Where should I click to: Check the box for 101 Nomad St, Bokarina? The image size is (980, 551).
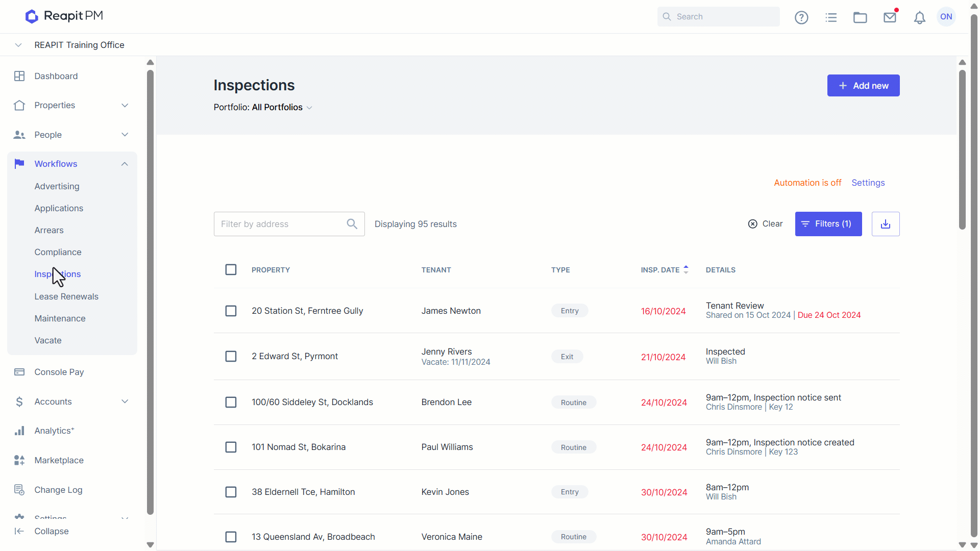point(231,447)
